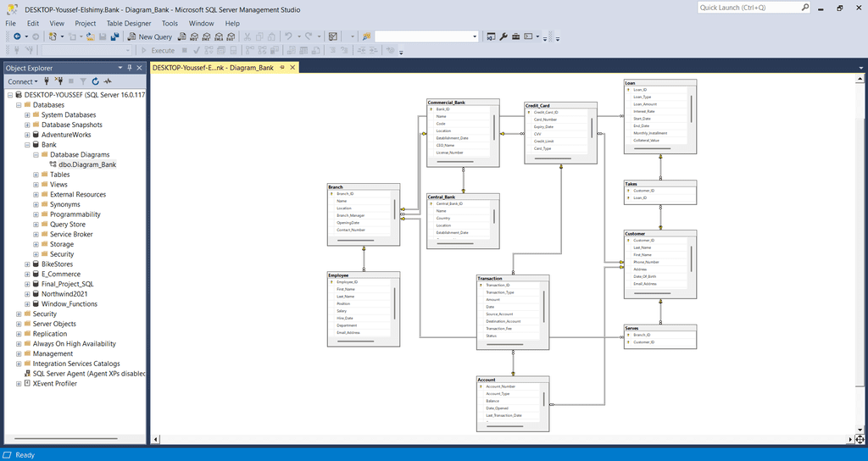
Task: Refresh the Object Explorer tree
Action: click(x=96, y=81)
